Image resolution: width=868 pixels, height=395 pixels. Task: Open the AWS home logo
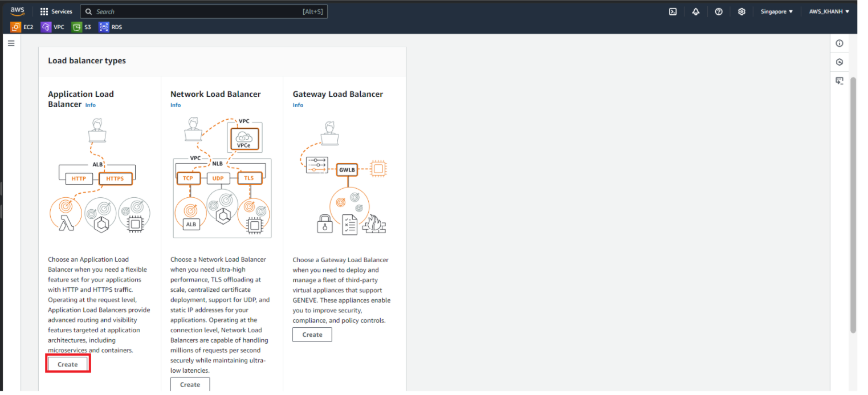tap(17, 11)
